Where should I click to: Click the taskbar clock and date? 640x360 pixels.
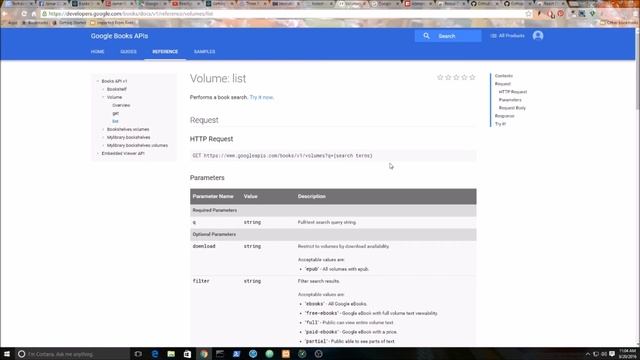(628, 354)
